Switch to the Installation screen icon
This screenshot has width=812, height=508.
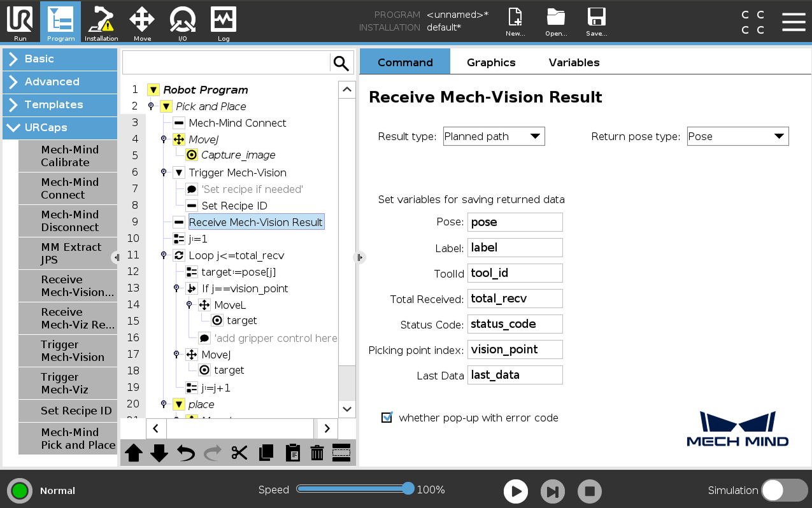click(101, 22)
